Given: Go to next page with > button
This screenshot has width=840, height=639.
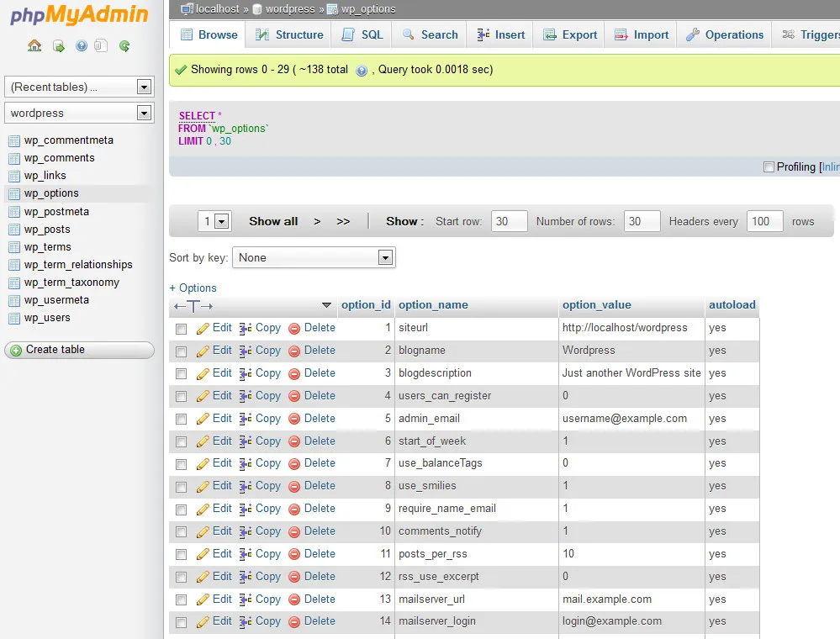Looking at the screenshot, I should tap(317, 222).
